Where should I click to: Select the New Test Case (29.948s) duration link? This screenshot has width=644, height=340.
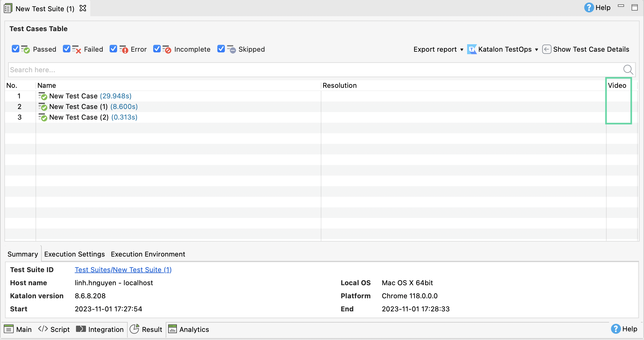116,96
